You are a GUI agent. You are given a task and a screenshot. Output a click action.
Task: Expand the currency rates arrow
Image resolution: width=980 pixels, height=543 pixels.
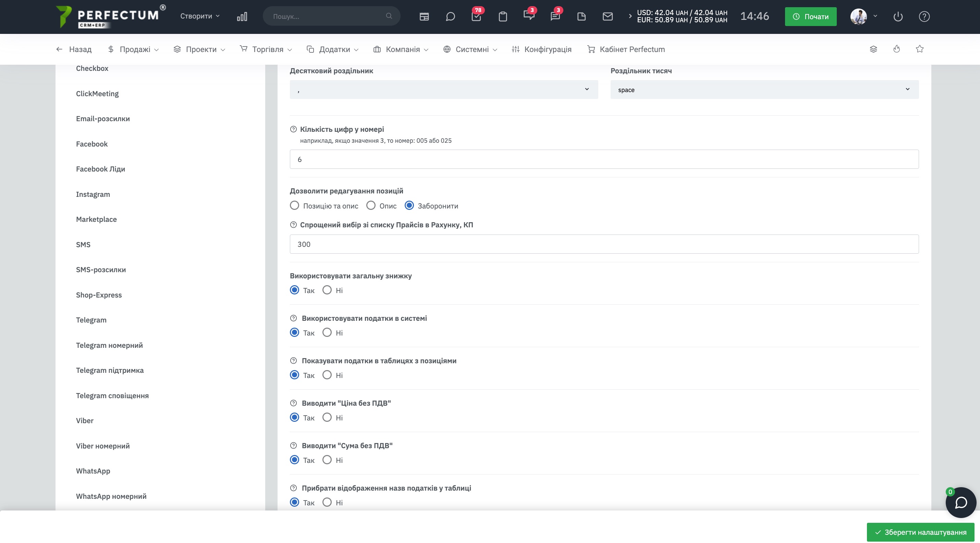click(630, 16)
